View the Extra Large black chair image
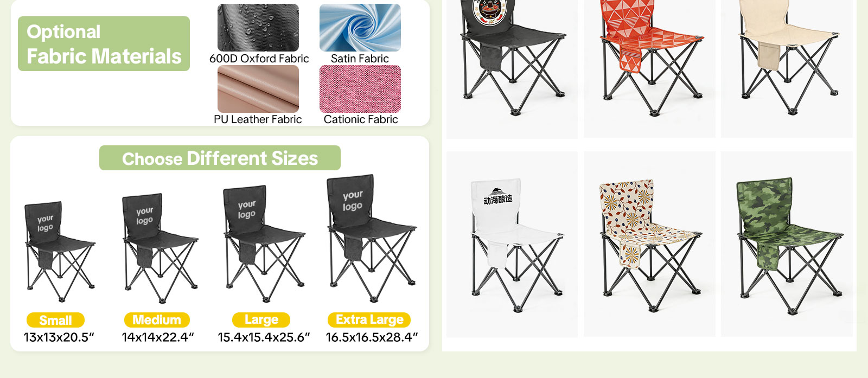This screenshot has width=868, height=378. coord(372,239)
